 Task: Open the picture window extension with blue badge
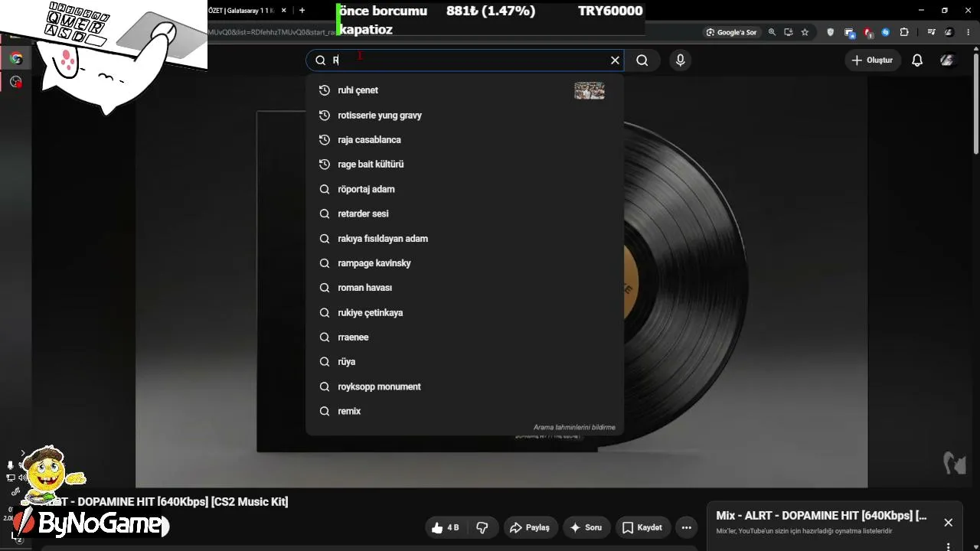click(849, 32)
